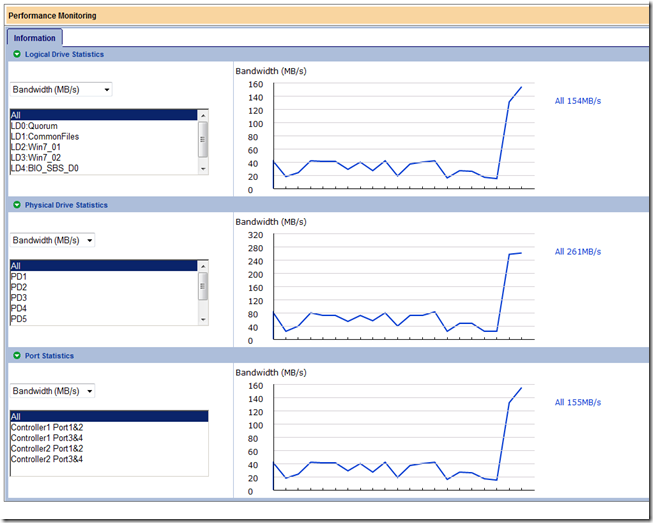Image resolution: width=653 pixels, height=523 pixels.
Task: Select LD3:Win7_02 logical drive
Action: pyautogui.click(x=104, y=158)
